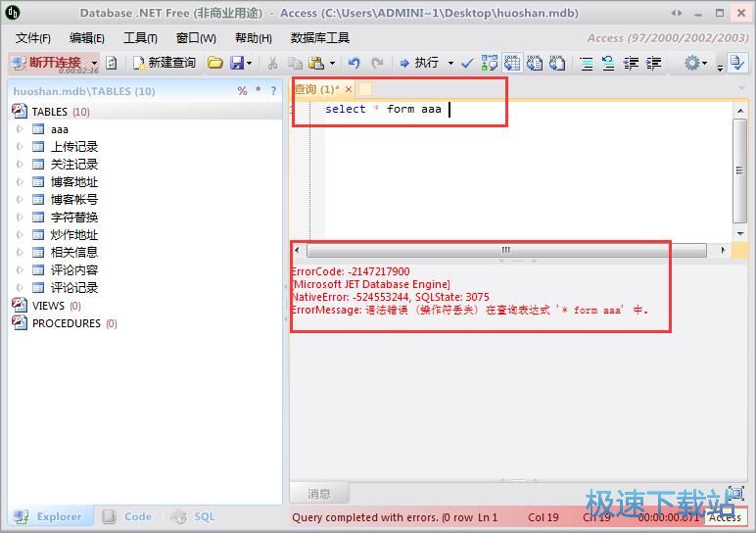Viewport: 756px width, 533px height.
Task: Select the 相关信息 table
Action: [x=74, y=252]
